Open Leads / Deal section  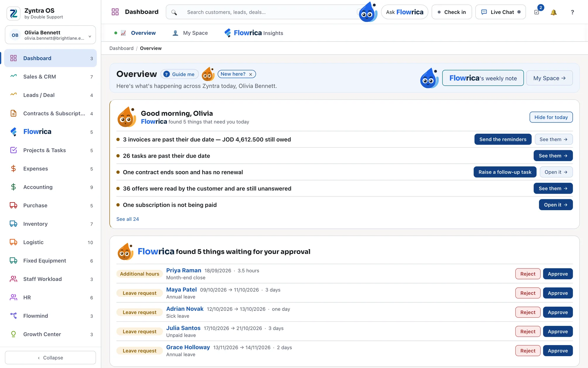click(x=51, y=95)
